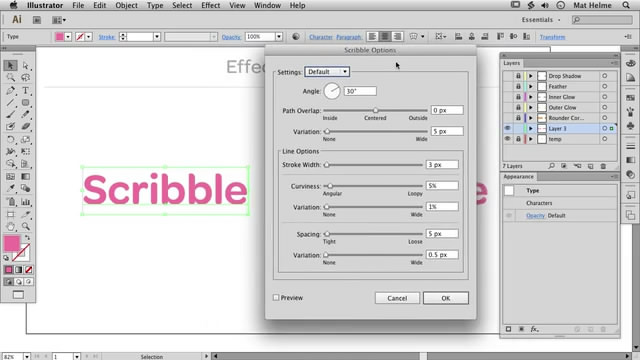
Task: Select the Type tool
Action: 25,90
